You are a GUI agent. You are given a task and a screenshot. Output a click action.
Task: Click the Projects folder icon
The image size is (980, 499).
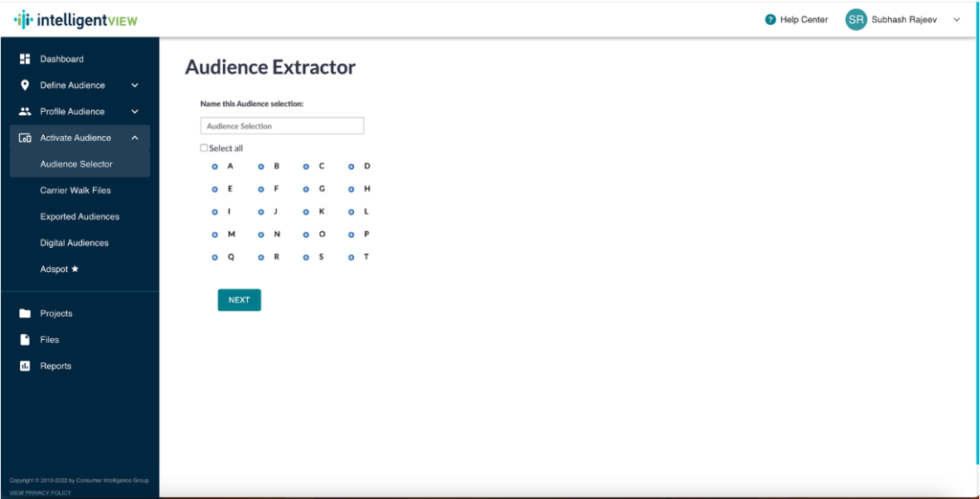pyautogui.click(x=25, y=313)
